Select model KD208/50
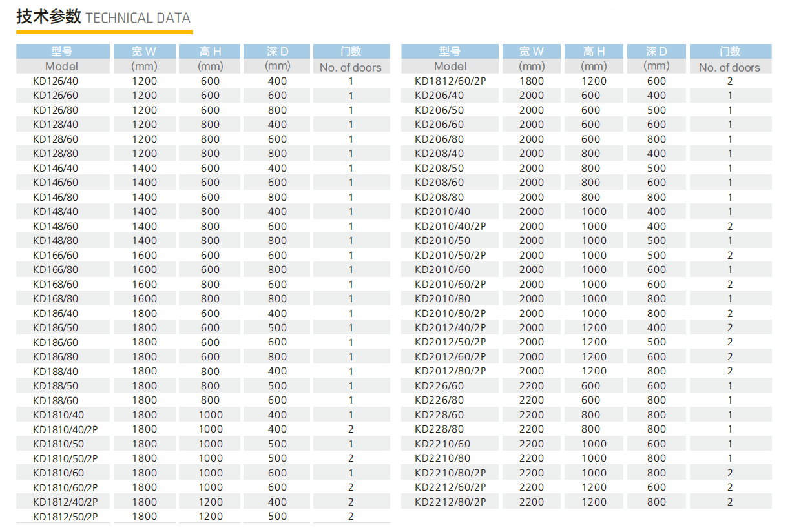The width and height of the screenshot is (790, 532). pyautogui.click(x=439, y=168)
